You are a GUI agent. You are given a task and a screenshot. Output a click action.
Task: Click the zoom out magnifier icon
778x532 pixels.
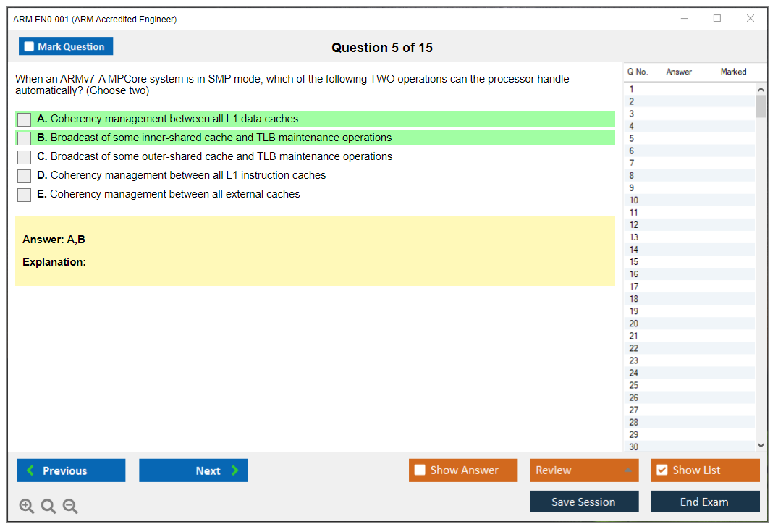70,507
